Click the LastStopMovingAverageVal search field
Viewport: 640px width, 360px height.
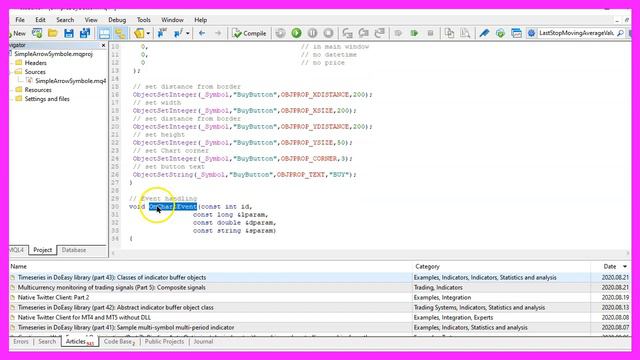576,33
